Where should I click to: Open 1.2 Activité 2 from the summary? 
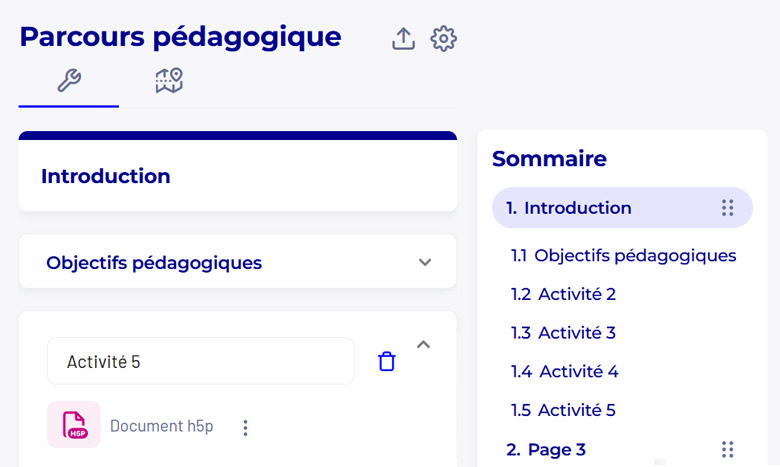(x=563, y=294)
